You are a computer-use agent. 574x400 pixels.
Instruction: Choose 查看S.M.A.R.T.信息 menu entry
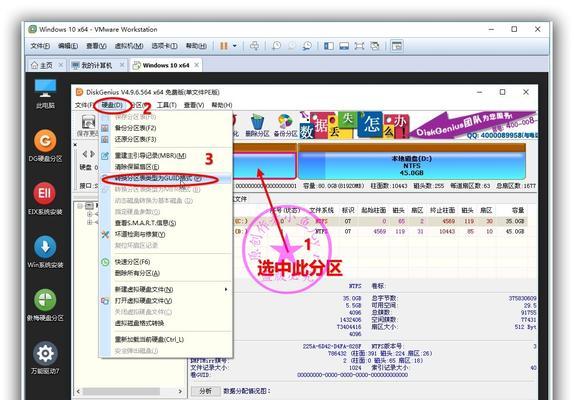pyautogui.click(x=166, y=223)
